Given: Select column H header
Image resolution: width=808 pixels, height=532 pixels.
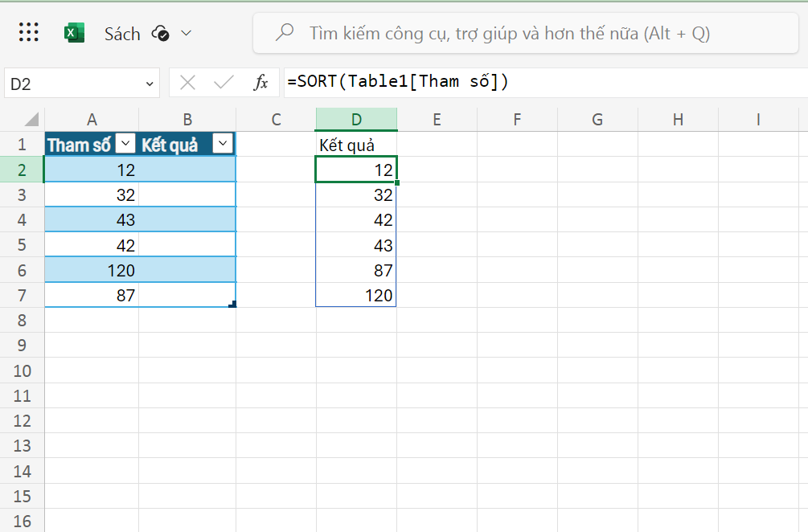Looking at the screenshot, I should (x=678, y=120).
